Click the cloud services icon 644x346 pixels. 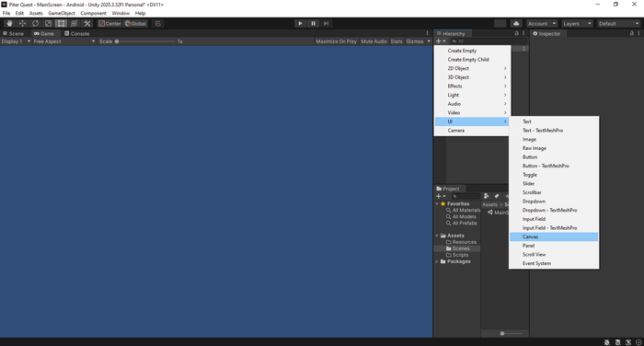[x=516, y=23]
